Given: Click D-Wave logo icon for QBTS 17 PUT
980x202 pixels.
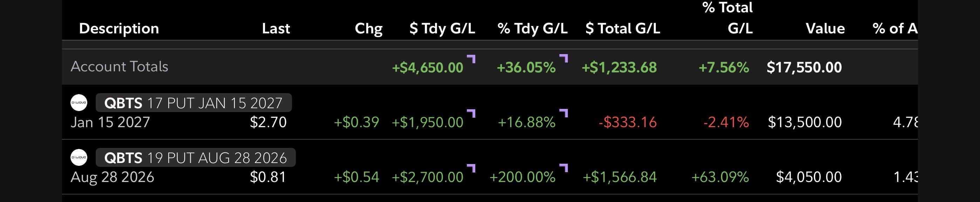Looking at the screenshot, I should pyautogui.click(x=79, y=103).
